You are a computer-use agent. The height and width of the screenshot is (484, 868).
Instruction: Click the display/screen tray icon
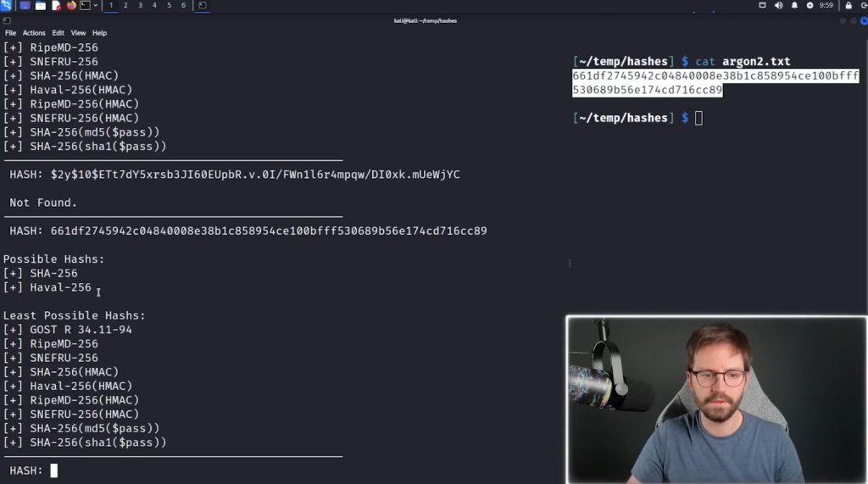762,6
